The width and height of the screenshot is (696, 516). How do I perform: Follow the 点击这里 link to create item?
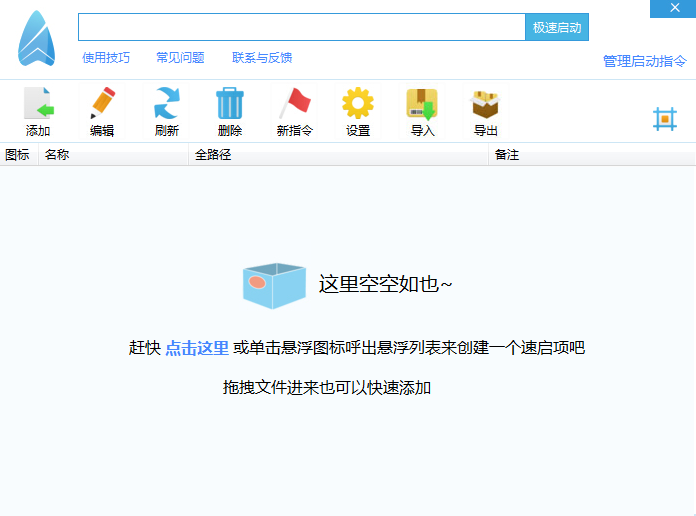197,348
